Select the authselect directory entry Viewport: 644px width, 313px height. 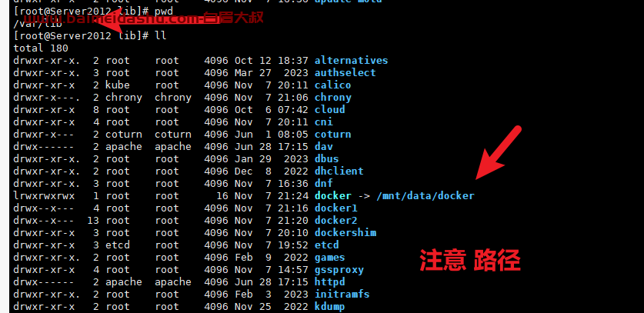coord(345,73)
